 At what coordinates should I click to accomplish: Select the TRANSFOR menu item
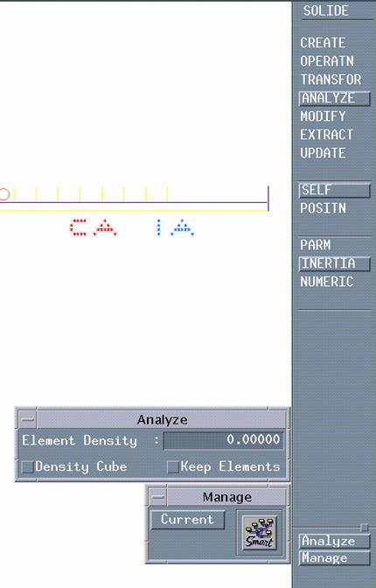pyautogui.click(x=331, y=80)
